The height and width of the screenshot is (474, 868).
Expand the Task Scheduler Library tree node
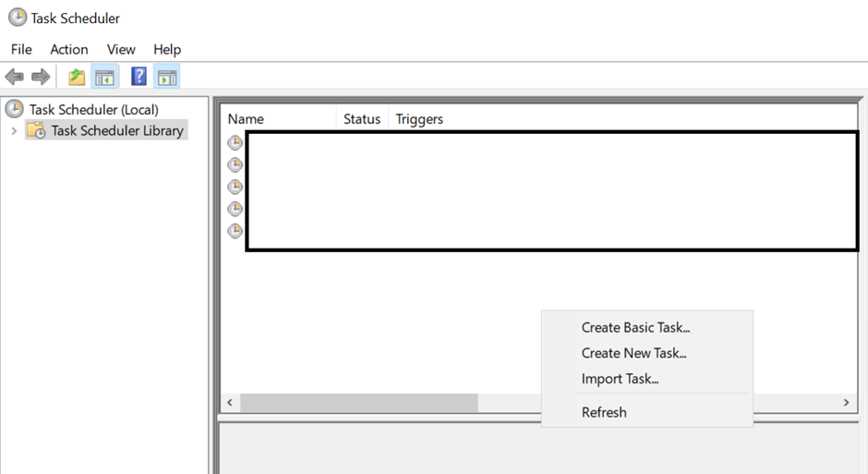point(13,131)
